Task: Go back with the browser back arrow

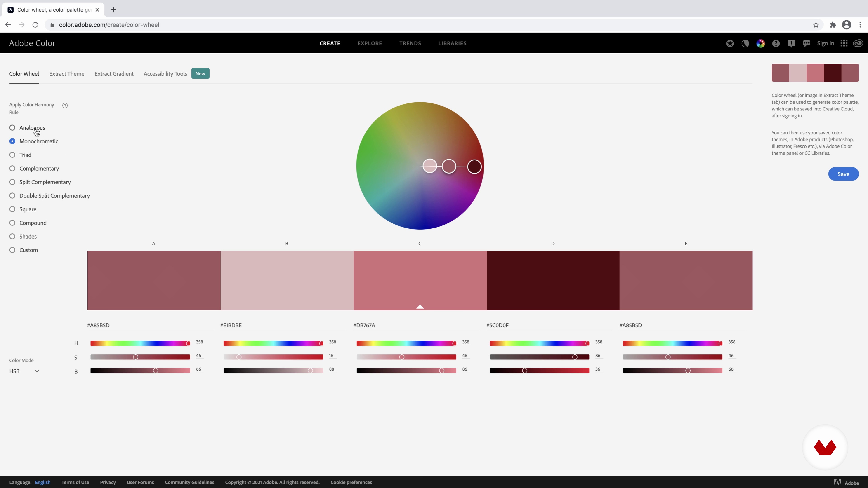Action: tap(8, 25)
